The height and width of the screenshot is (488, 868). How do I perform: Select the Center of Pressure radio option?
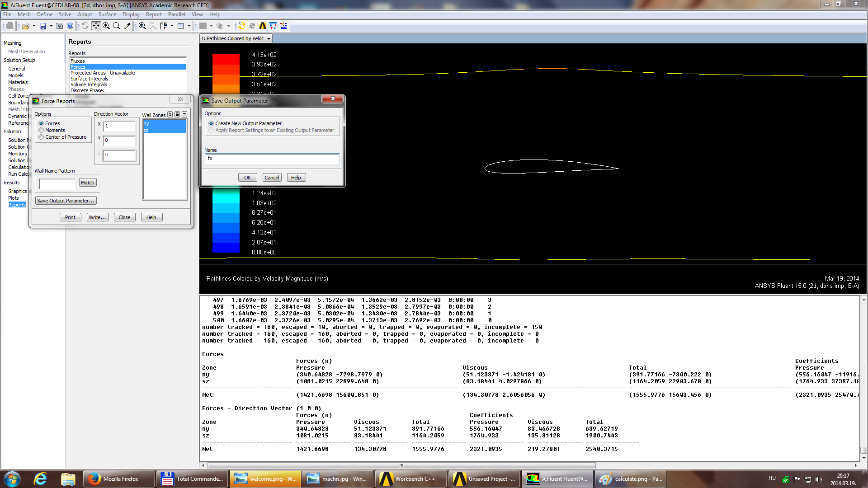[41, 137]
